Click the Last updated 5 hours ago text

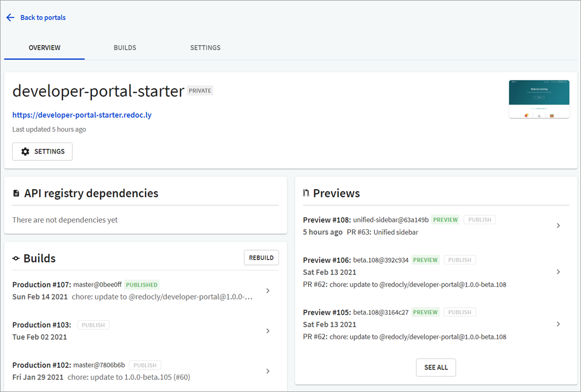point(49,129)
